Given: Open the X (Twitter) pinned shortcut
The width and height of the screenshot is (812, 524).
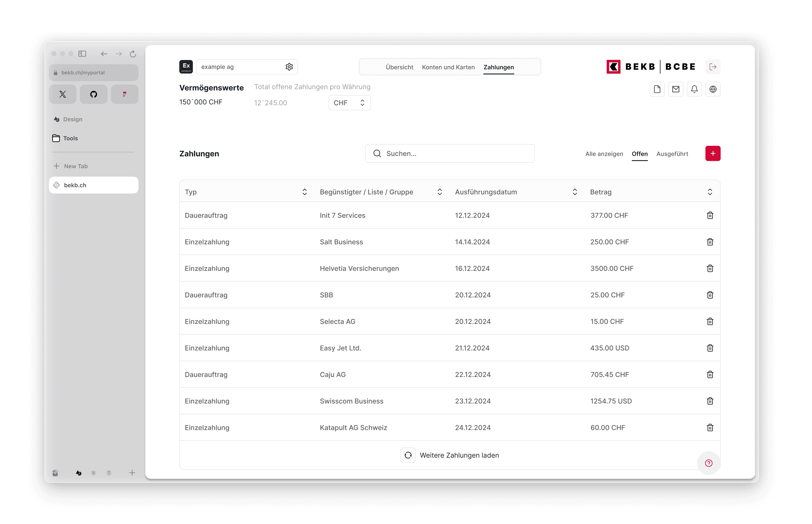Looking at the screenshot, I should tap(63, 94).
